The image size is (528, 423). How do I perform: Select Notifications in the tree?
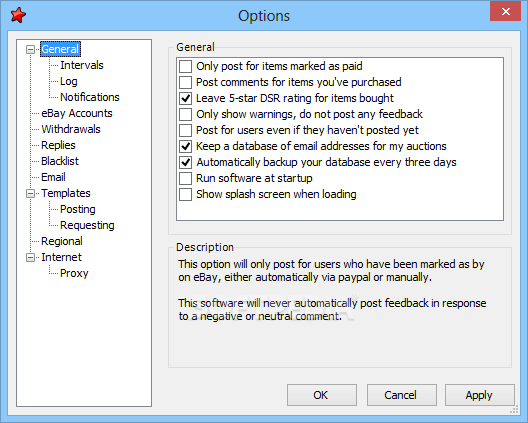tap(90, 97)
